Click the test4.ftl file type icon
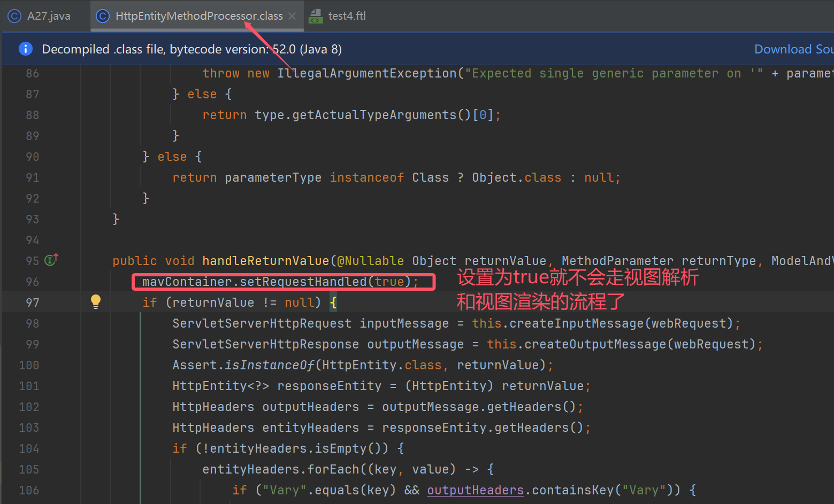Screen dimensions: 834x504 click(x=316, y=16)
